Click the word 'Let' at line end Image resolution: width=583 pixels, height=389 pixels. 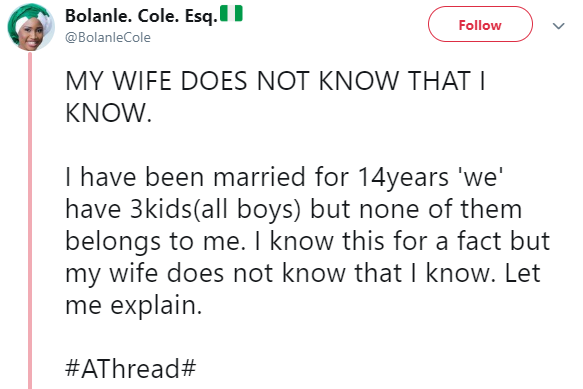pos(522,274)
